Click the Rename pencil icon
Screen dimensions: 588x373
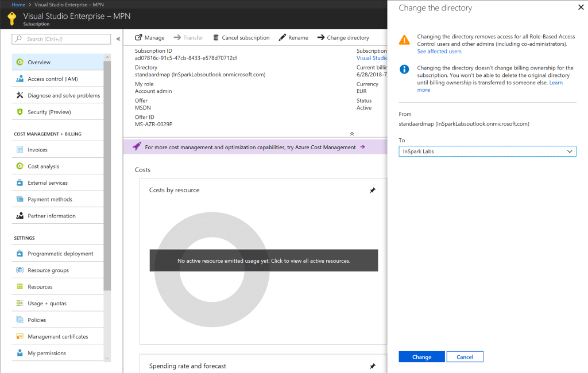tap(282, 38)
